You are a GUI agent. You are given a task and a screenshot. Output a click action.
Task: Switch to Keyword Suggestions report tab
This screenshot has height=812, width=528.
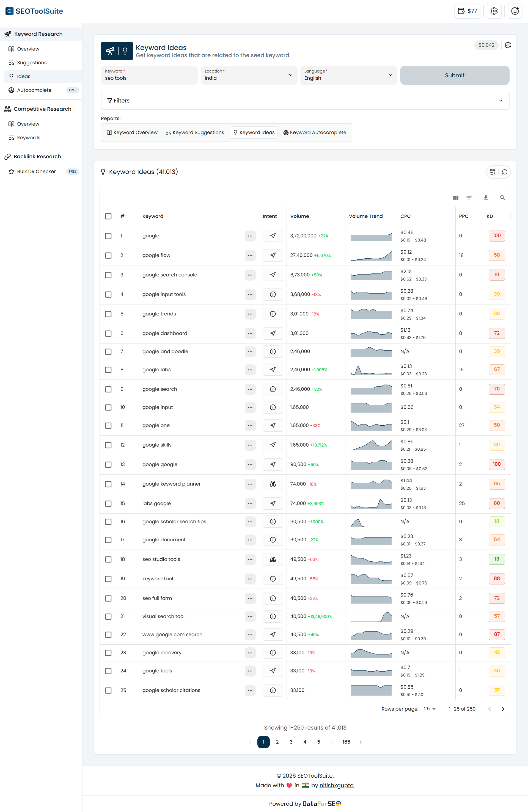[x=195, y=132]
